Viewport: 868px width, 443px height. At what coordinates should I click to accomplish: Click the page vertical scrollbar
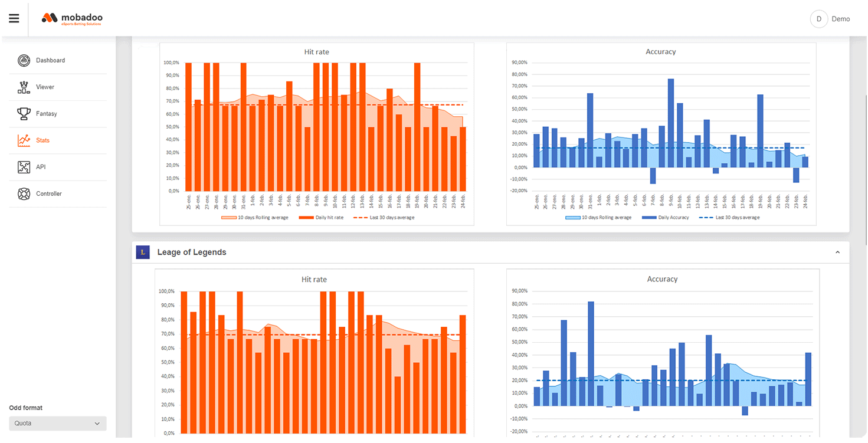[x=866, y=171]
